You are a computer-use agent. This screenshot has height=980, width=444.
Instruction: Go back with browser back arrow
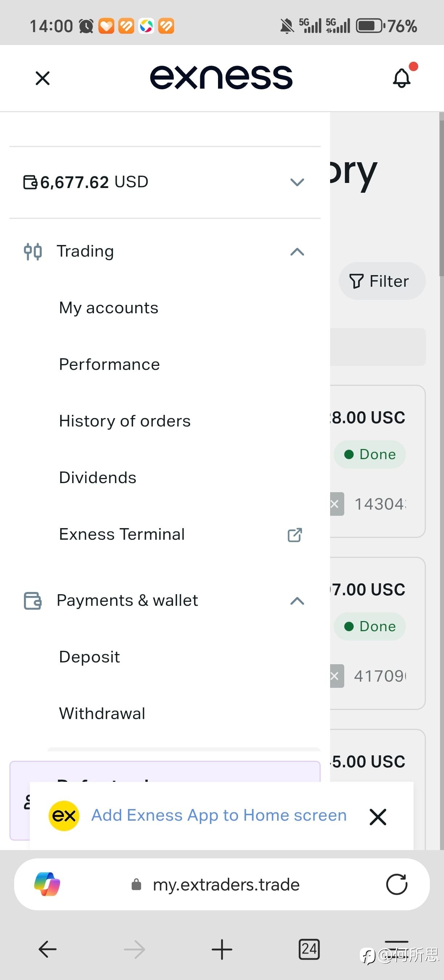point(48,949)
